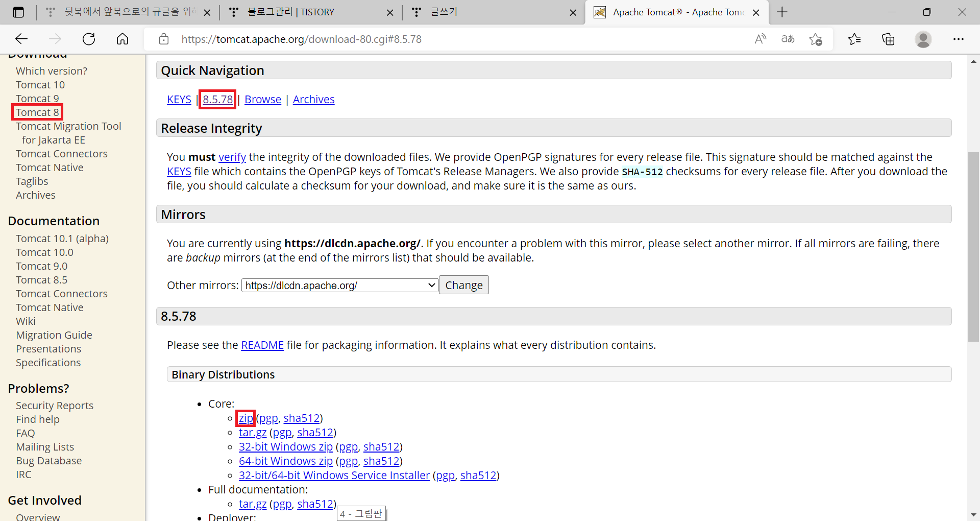
Task: Click the address bar URL
Action: [x=301, y=39]
